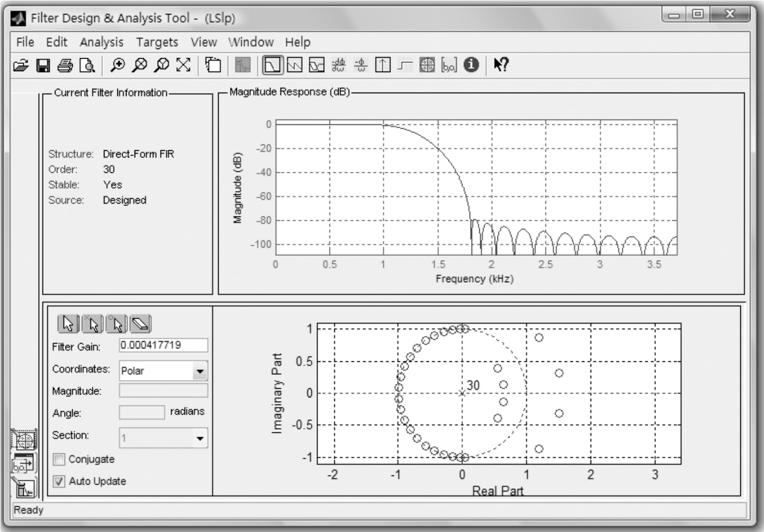Show the Phase Response plot
This screenshot has height=532, width=764.
point(295,66)
